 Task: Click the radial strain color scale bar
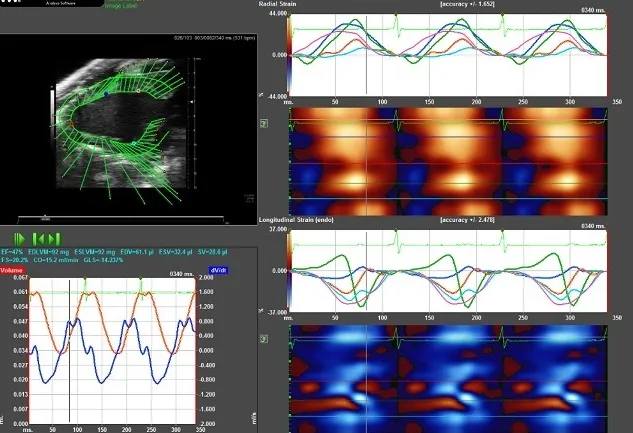tap(289, 55)
